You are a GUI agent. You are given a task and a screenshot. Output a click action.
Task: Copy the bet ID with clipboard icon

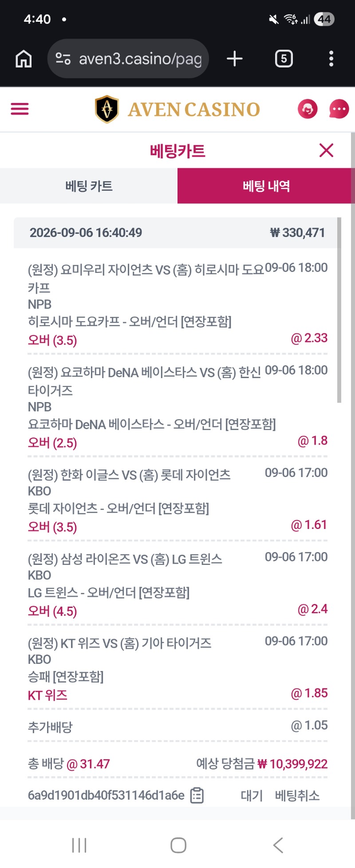(x=197, y=796)
